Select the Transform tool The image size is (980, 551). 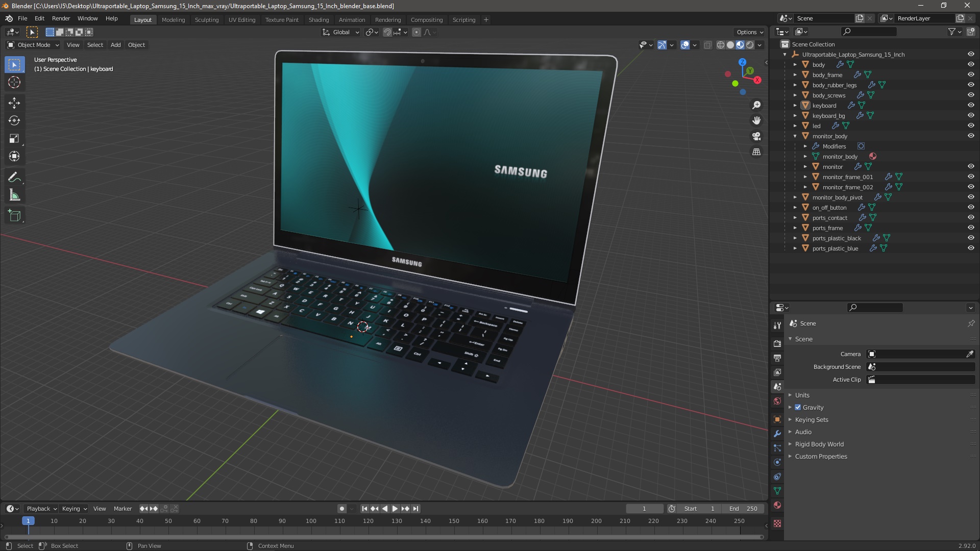click(x=14, y=157)
